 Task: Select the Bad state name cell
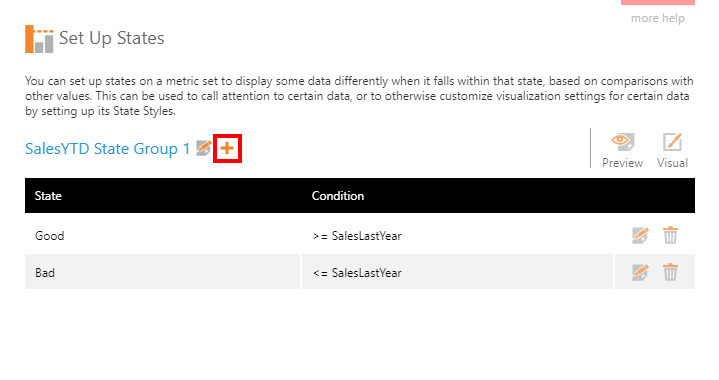162,272
